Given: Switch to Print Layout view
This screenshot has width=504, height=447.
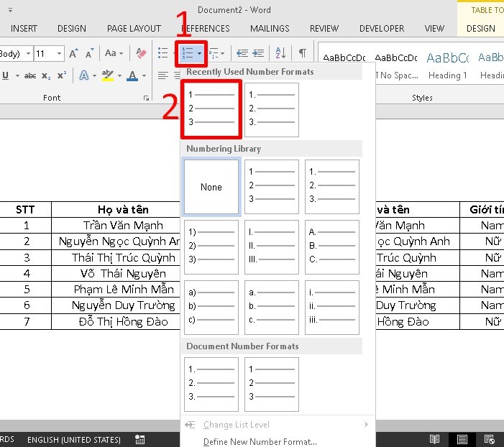Looking at the screenshot, I should pos(462,439).
